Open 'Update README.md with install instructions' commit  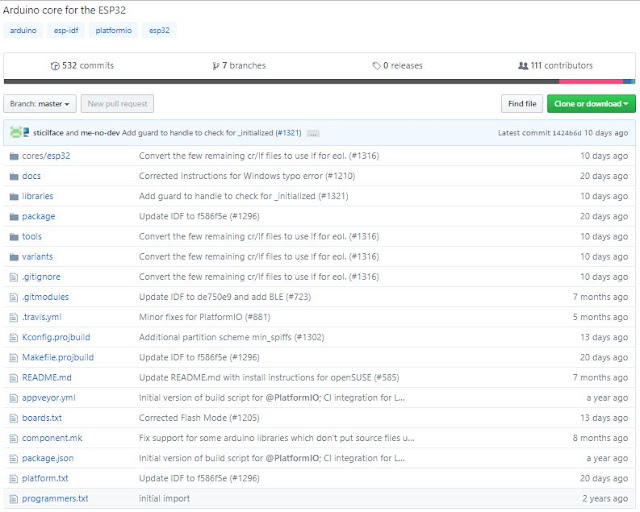(269, 378)
